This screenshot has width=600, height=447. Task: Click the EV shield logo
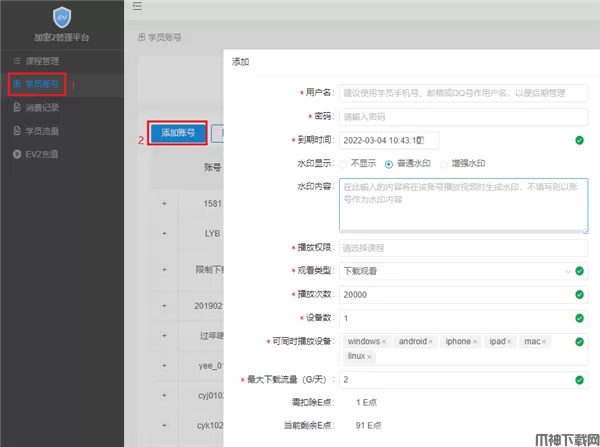pos(61,19)
